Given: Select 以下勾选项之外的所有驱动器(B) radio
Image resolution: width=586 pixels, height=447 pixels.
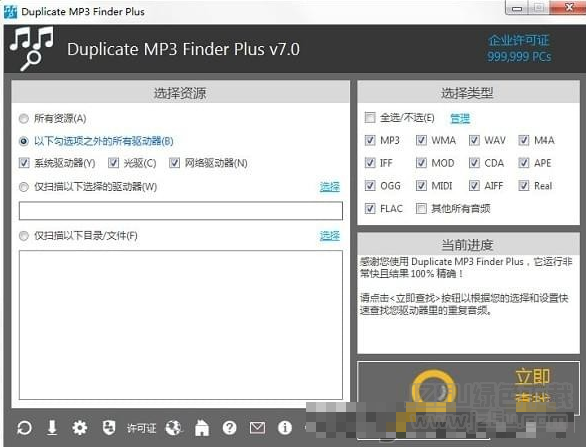Looking at the screenshot, I should point(24,141).
